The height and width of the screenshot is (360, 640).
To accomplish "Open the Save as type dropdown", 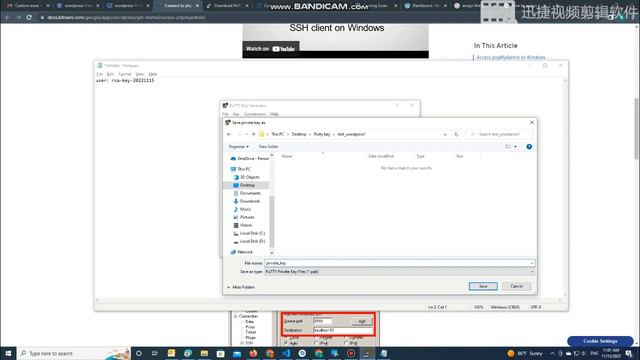I will click(x=399, y=272).
